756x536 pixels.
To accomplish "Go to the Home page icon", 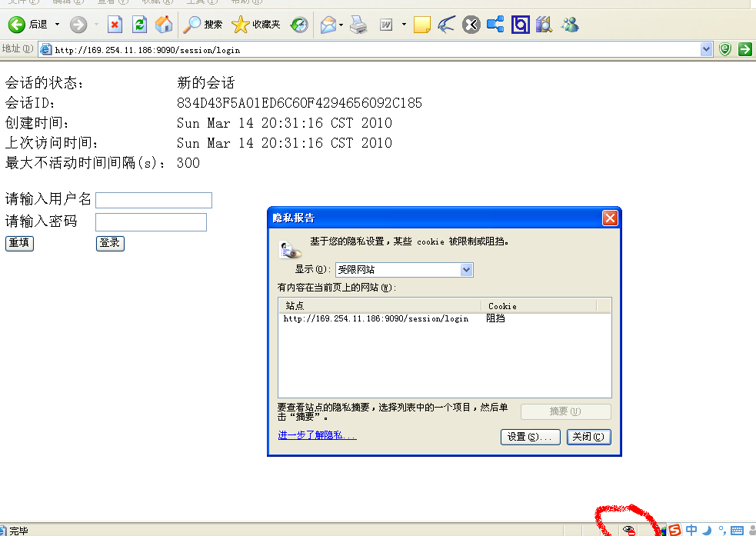I will [164, 24].
